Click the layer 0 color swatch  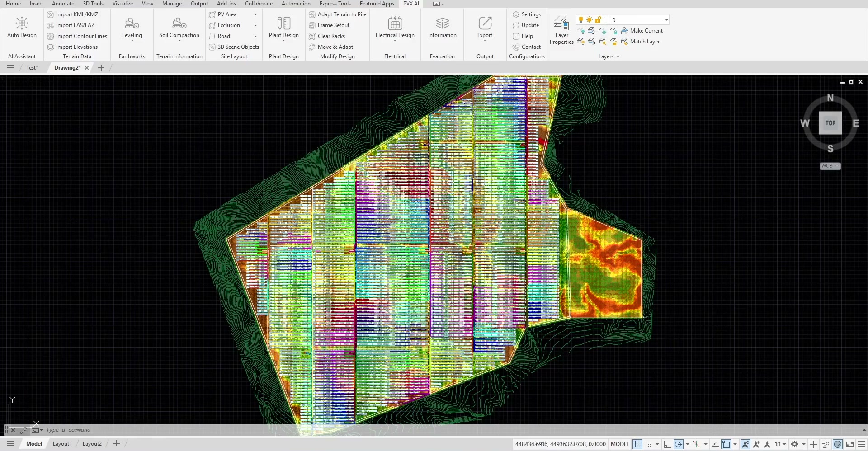[607, 20]
